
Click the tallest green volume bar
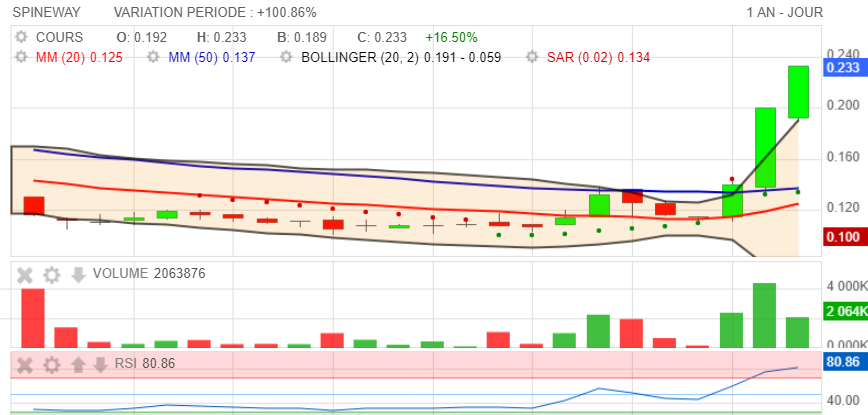[x=764, y=315]
